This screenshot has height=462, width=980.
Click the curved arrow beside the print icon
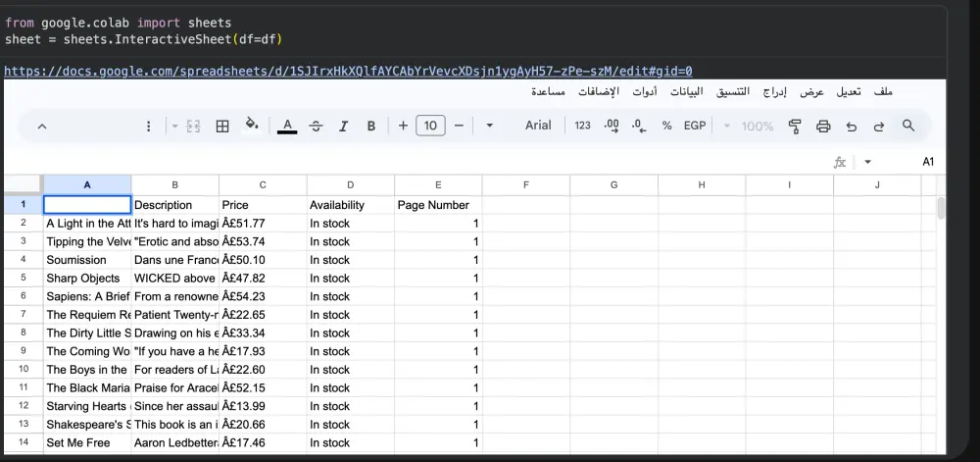(852, 126)
